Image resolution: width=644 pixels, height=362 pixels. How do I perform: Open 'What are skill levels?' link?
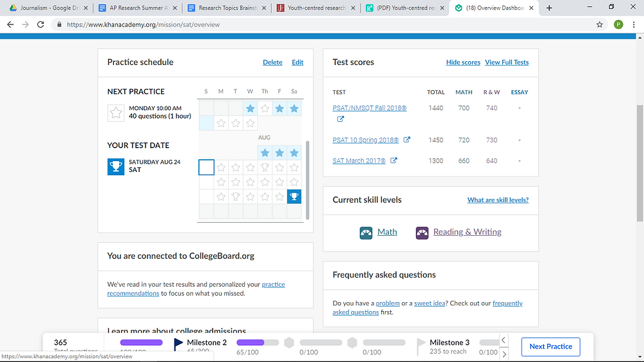click(x=498, y=200)
